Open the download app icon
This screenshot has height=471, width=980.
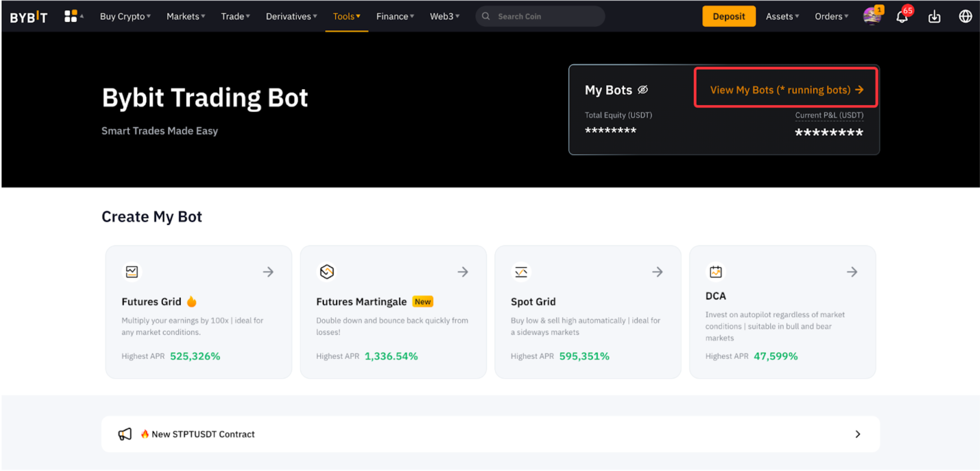coord(934,17)
